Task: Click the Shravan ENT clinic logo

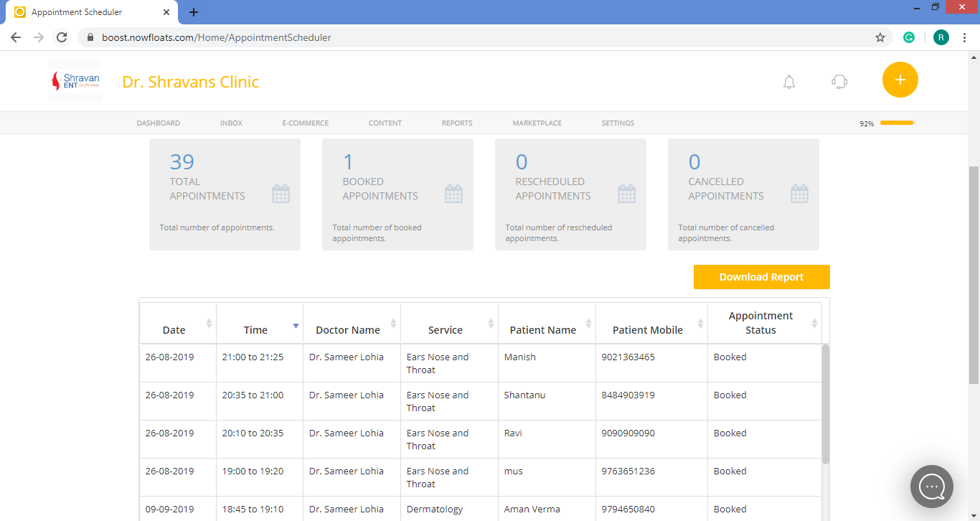Action: pos(75,81)
